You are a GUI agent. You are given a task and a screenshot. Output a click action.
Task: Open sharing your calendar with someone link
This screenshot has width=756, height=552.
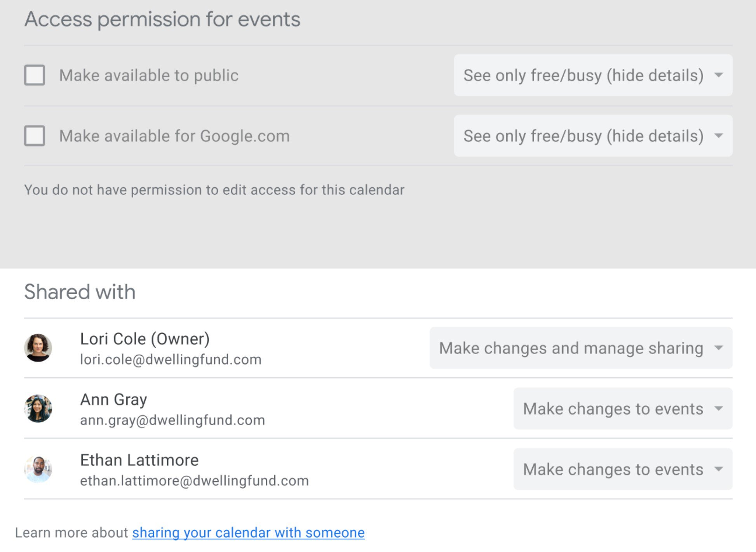tap(248, 533)
